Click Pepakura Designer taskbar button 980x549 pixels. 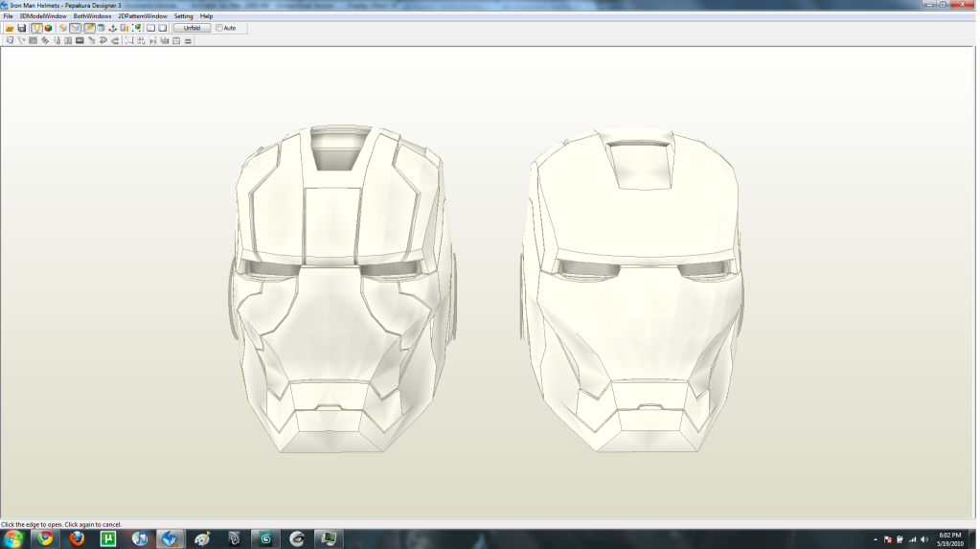coord(170,538)
